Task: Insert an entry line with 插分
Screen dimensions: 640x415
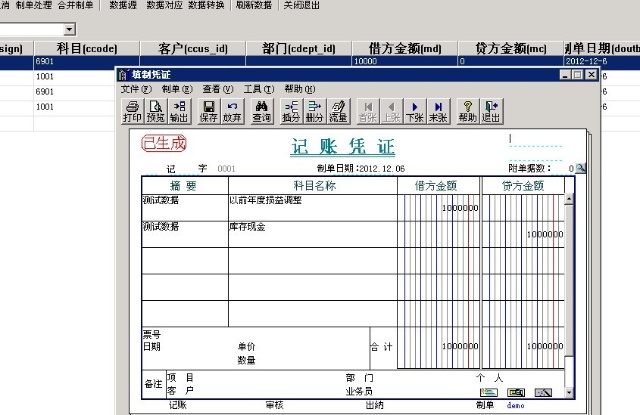Action: [x=291, y=111]
